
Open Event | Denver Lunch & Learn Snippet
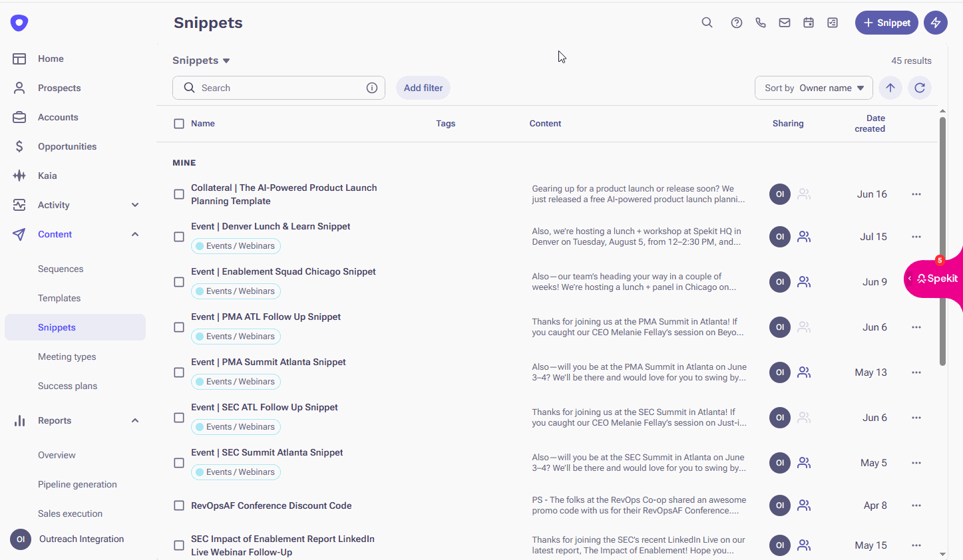tap(270, 226)
